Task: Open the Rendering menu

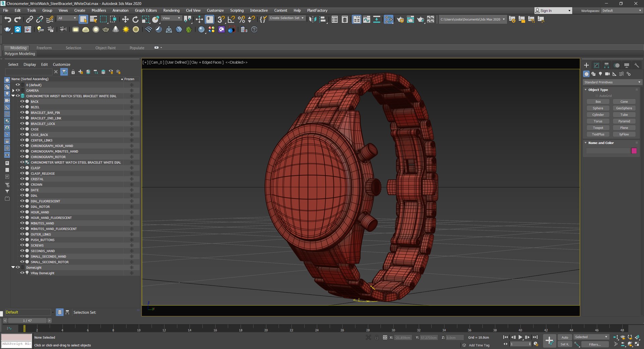Action: tap(171, 10)
